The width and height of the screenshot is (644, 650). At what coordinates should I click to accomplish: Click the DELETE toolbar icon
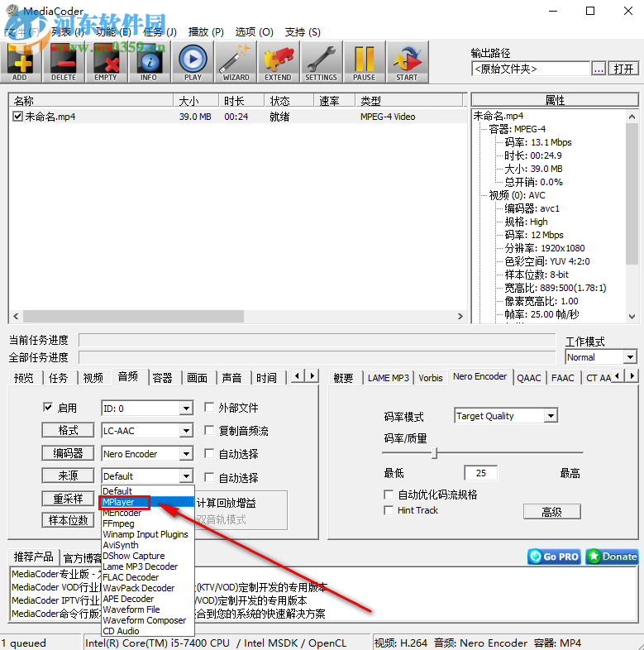pos(64,62)
